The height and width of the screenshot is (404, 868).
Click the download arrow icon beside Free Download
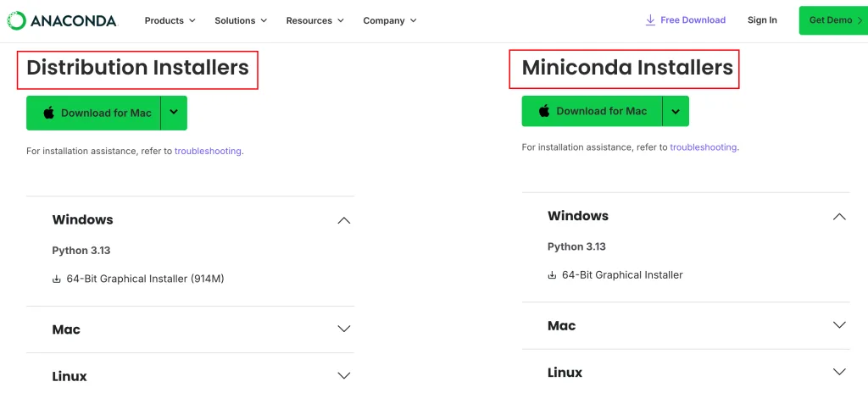coord(650,20)
